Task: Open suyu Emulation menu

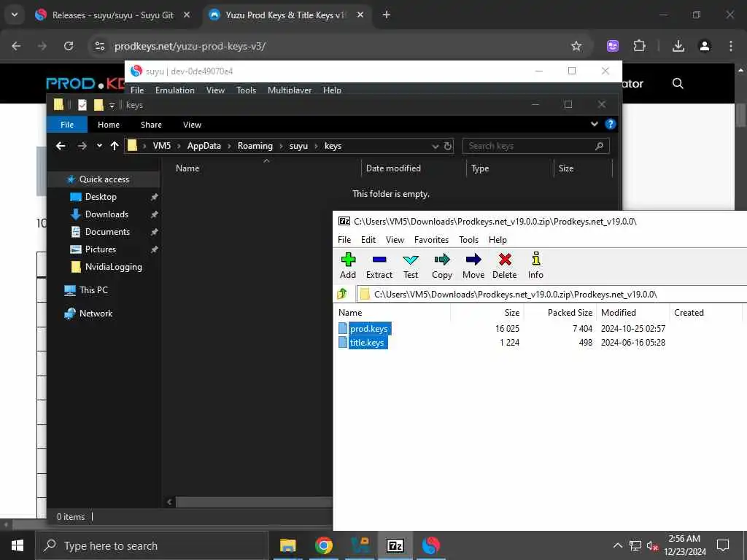Action: [x=175, y=90]
